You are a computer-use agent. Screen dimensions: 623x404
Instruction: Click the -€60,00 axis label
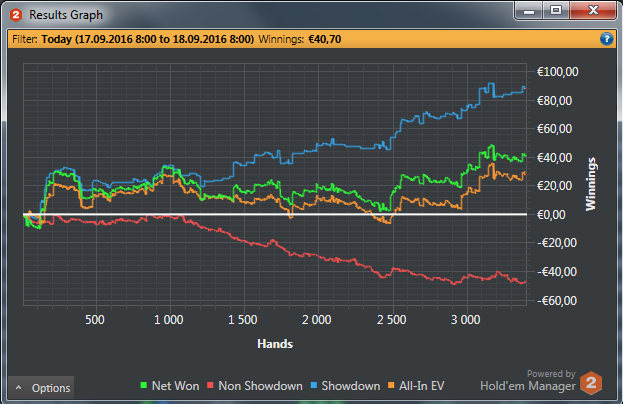click(557, 301)
